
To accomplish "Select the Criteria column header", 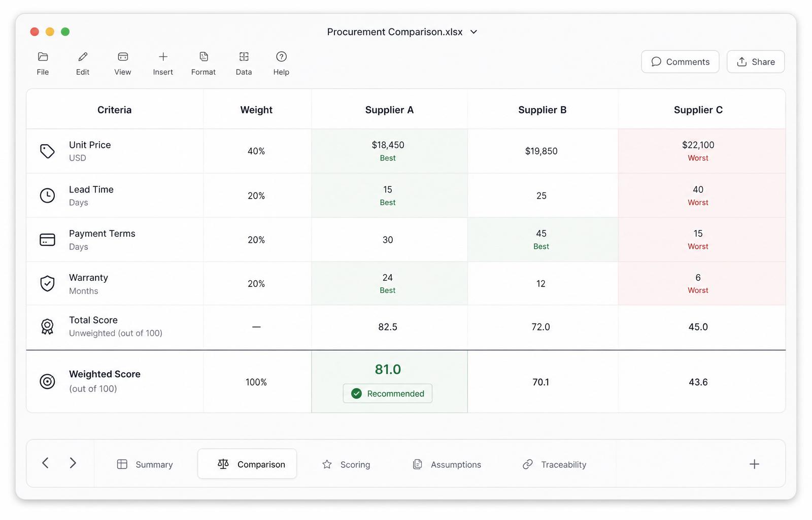I will coord(115,110).
